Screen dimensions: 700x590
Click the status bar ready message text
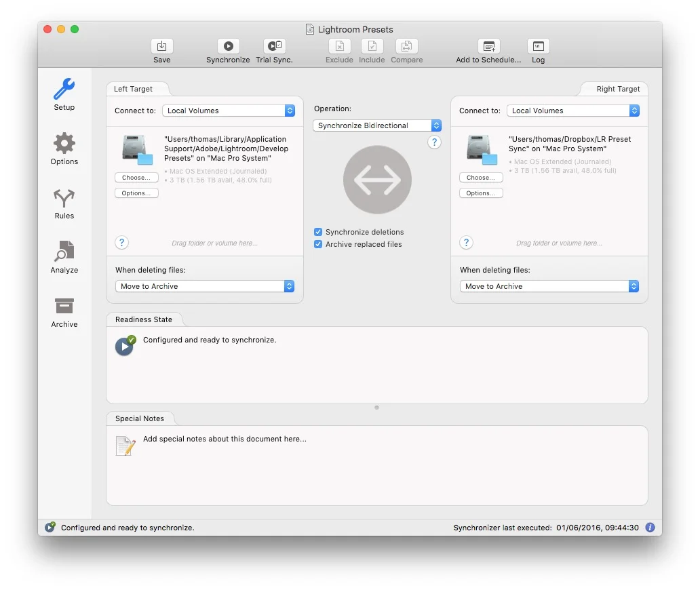point(128,528)
